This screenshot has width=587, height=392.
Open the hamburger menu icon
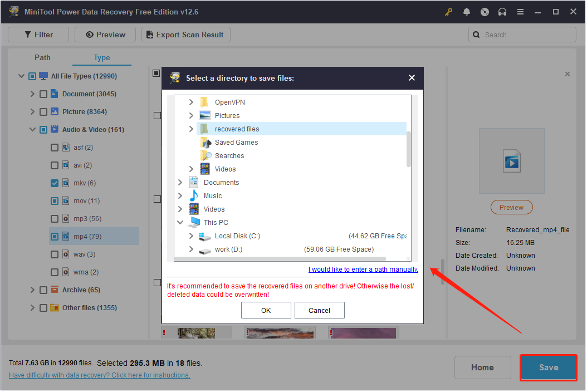pyautogui.click(x=520, y=12)
